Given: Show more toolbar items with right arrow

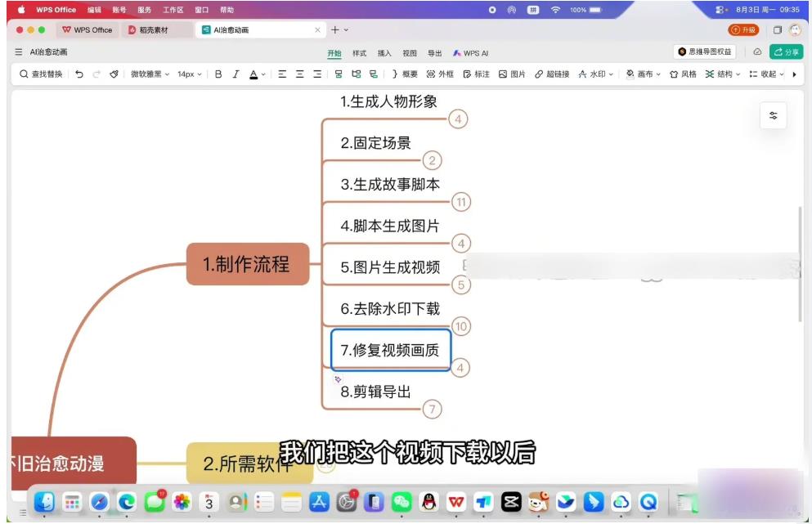Looking at the screenshot, I should pos(794,74).
